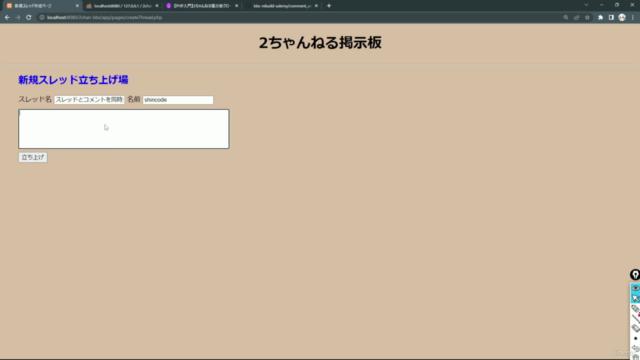Select the 新規スレッド作成ページ tab
Screen dimensions: 640x360
[41, 6]
